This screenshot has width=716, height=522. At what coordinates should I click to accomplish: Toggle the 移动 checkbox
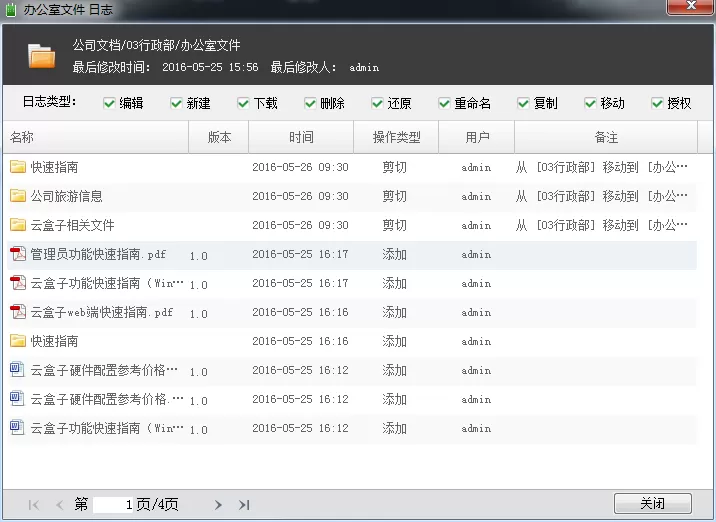[x=590, y=103]
